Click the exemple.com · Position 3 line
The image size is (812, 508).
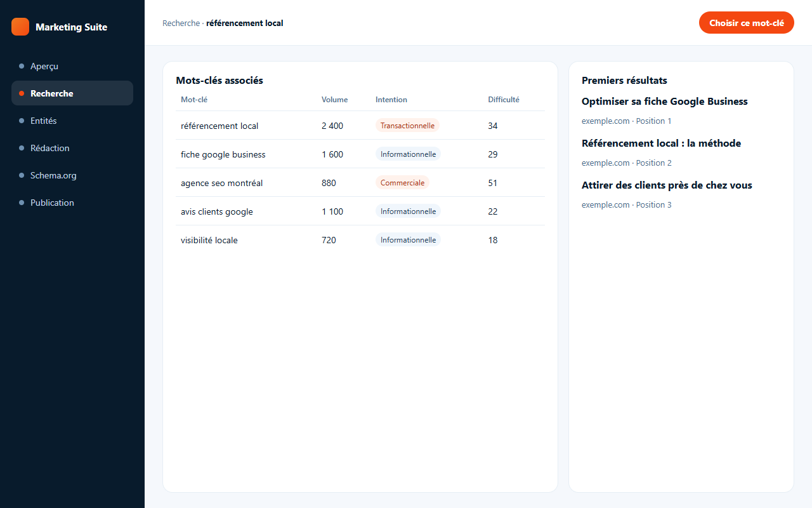(626, 204)
